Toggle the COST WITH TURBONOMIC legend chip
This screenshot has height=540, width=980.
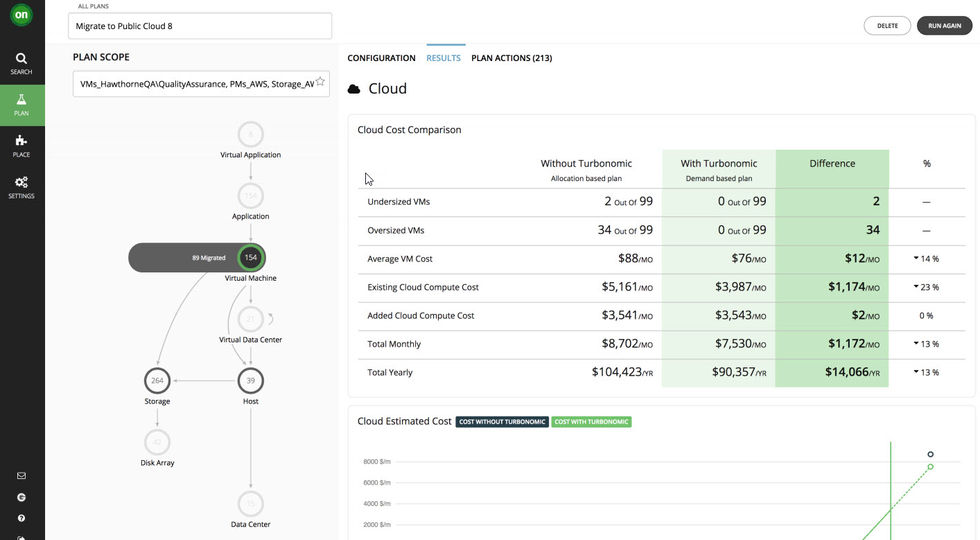[x=591, y=421]
